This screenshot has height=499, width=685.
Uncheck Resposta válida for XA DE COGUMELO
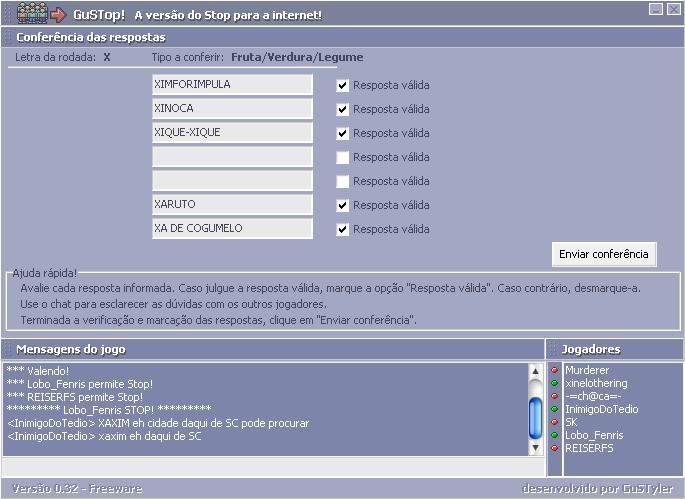click(x=342, y=229)
